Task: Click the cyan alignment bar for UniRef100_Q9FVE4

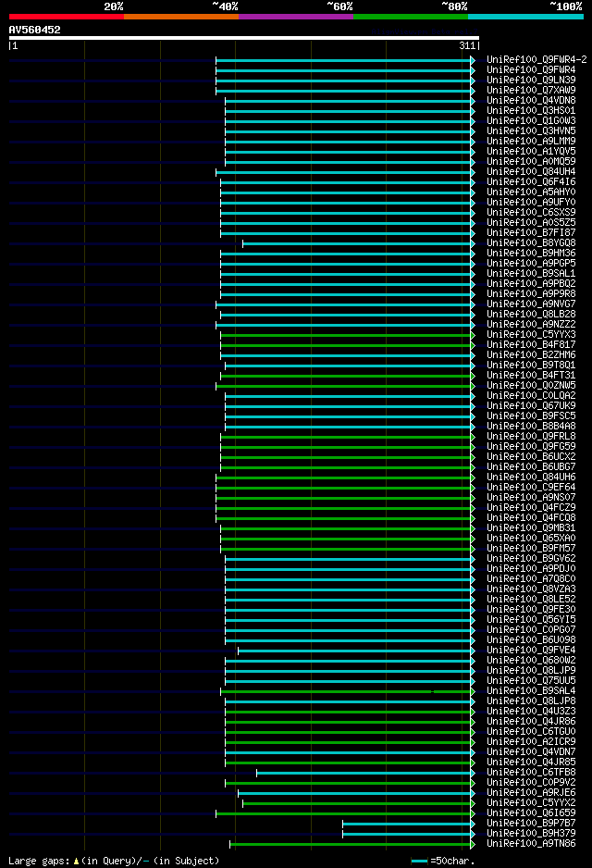Action: click(356, 651)
